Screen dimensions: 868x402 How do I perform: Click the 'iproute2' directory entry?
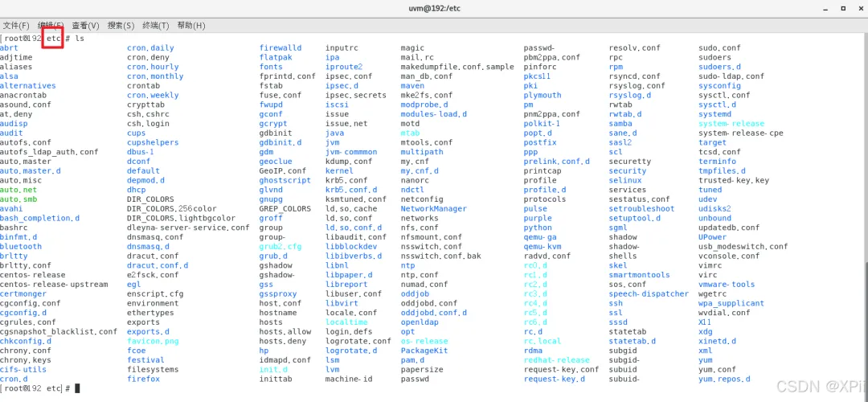point(344,67)
